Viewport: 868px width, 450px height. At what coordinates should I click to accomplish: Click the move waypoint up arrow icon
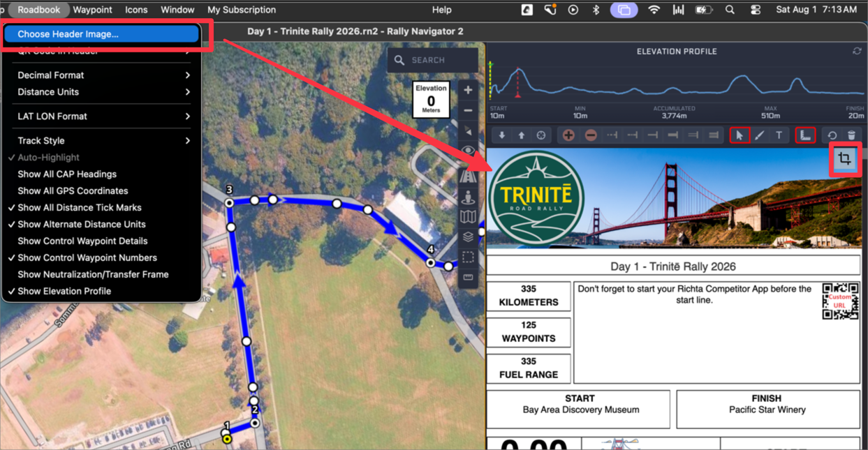[521, 135]
